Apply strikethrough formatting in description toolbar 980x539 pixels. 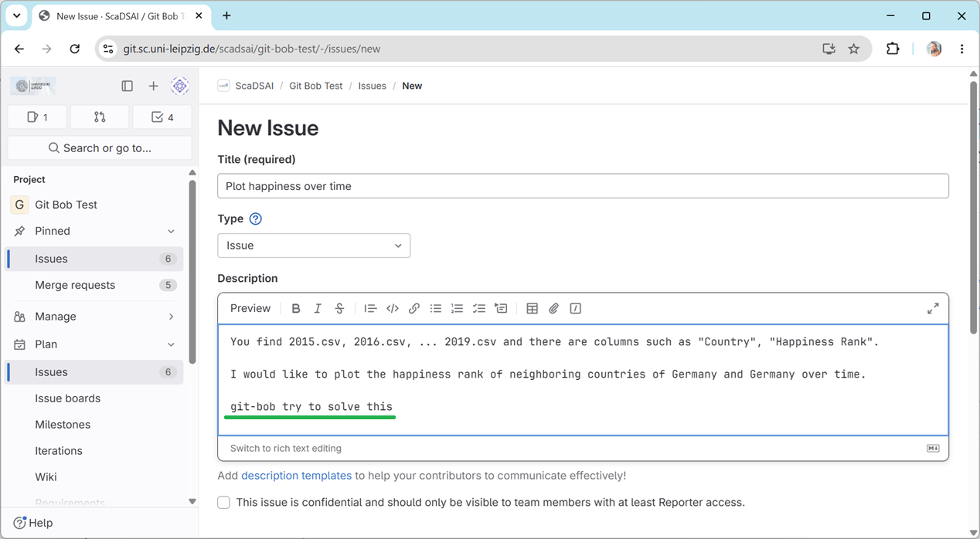339,308
